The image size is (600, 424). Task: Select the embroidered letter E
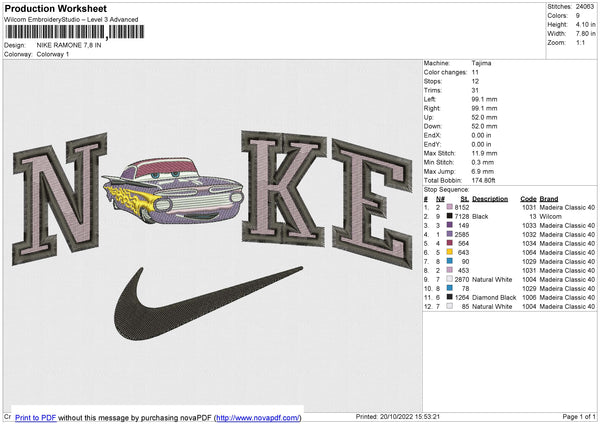372,204
